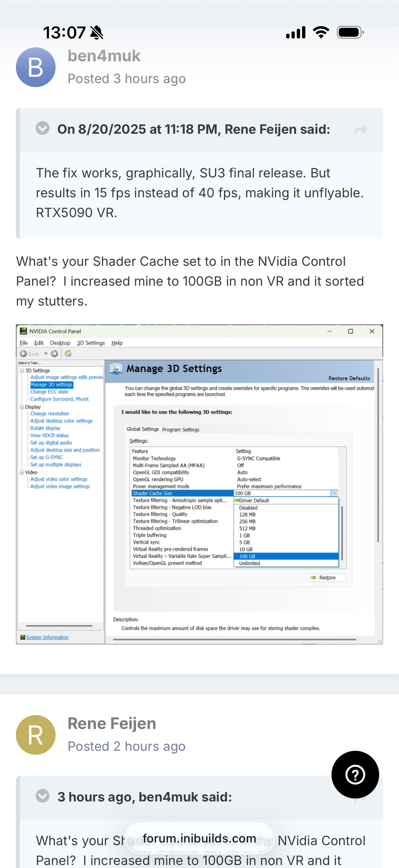The width and height of the screenshot is (399, 868).
Task: Open Rene Feijen's profile from the username
Action: (x=112, y=723)
